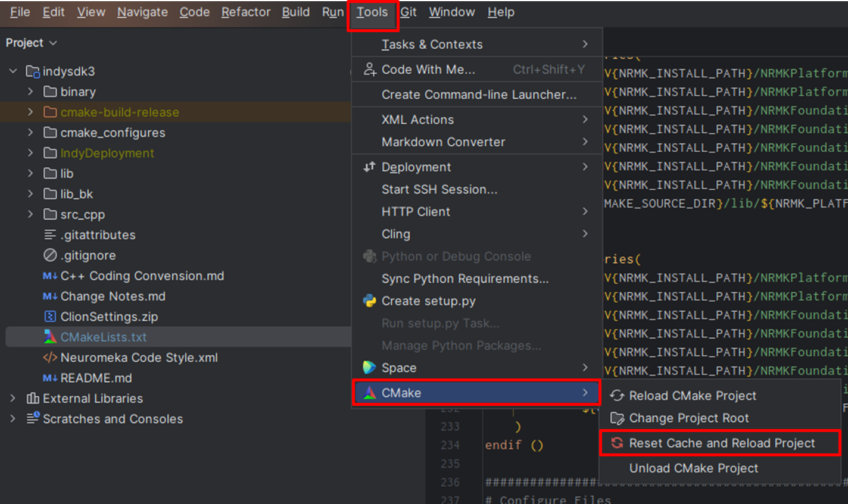Click the Space menu icon

[370, 368]
